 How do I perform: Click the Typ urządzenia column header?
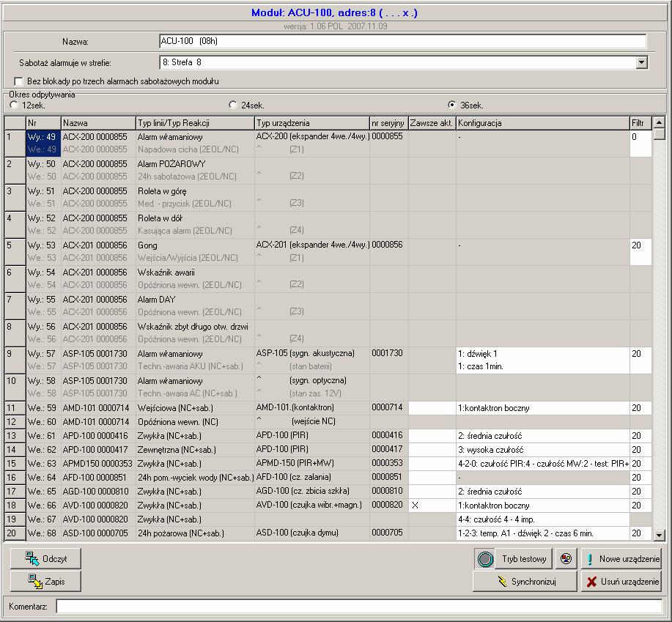pyautogui.click(x=312, y=123)
